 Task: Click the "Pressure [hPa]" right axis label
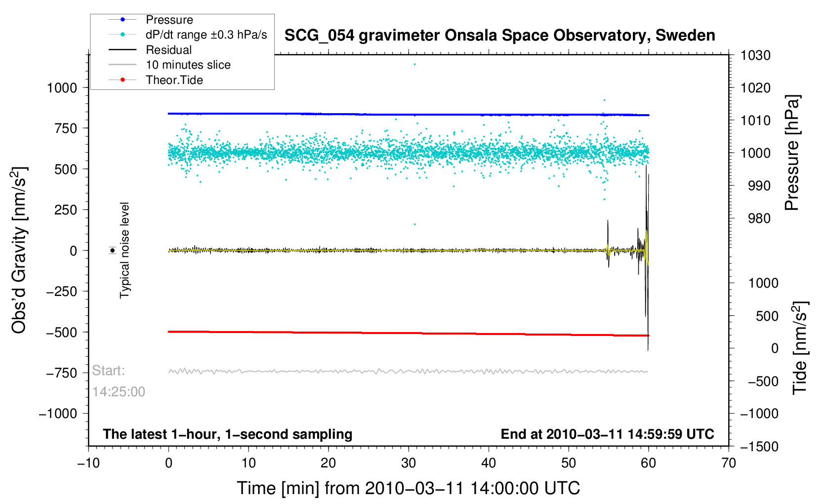[x=792, y=153]
